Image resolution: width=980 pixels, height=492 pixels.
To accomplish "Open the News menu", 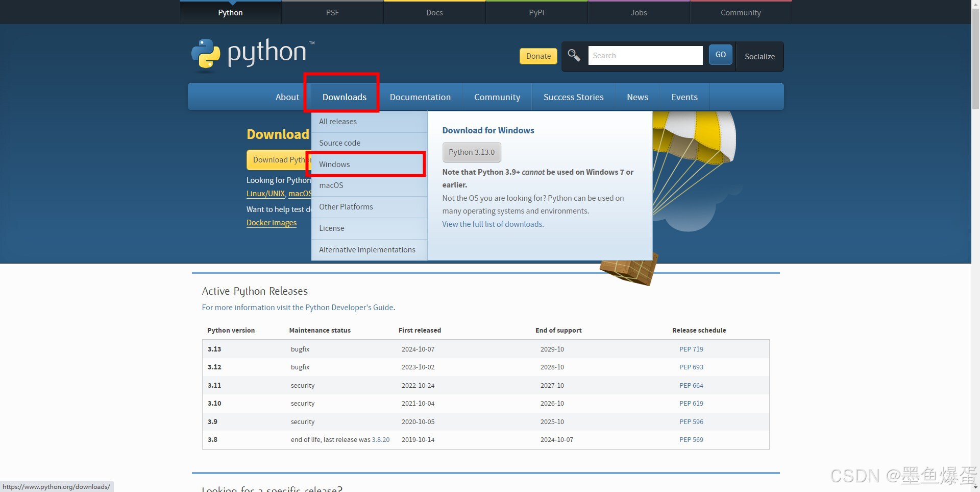I will click(638, 97).
